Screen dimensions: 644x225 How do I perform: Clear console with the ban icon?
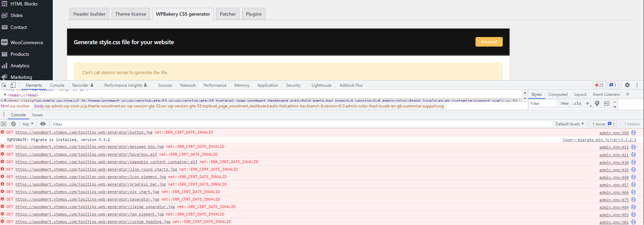coord(13,124)
